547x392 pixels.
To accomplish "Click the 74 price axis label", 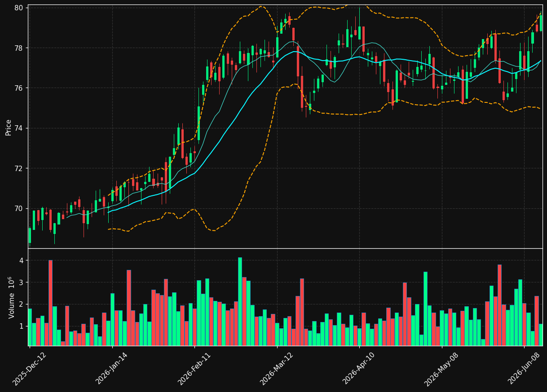I will point(19,128).
